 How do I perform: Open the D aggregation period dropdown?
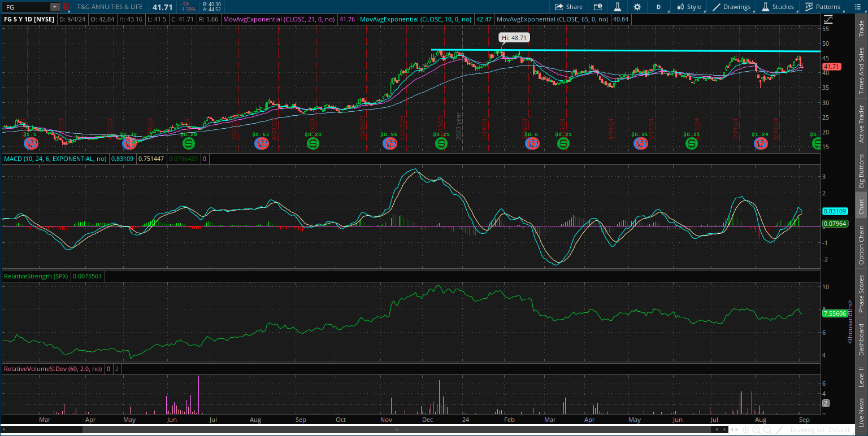point(658,7)
